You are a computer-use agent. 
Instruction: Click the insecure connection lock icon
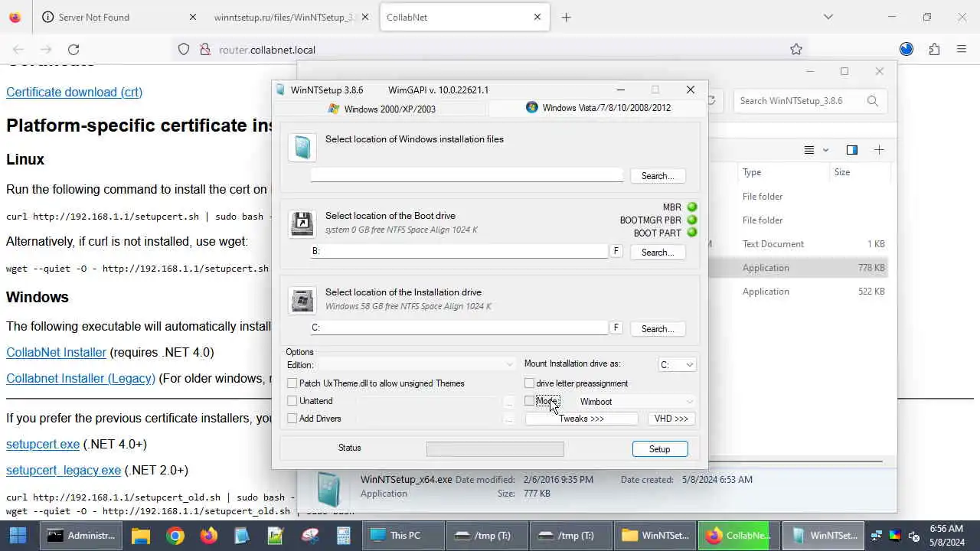pyautogui.click(x=204, y=50)
